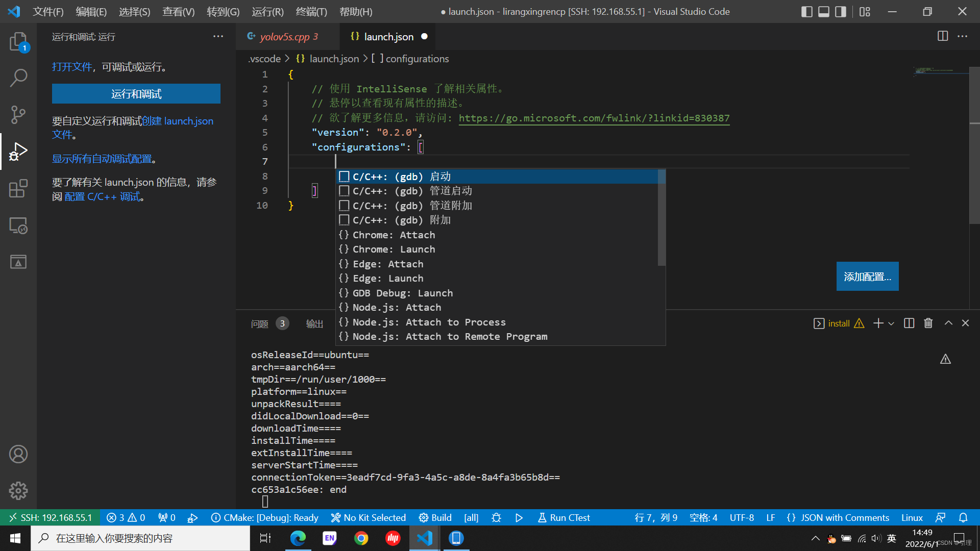Open the Extensions view icon
Viewport: 980px width, 551px height.
(x=18, y=188)
